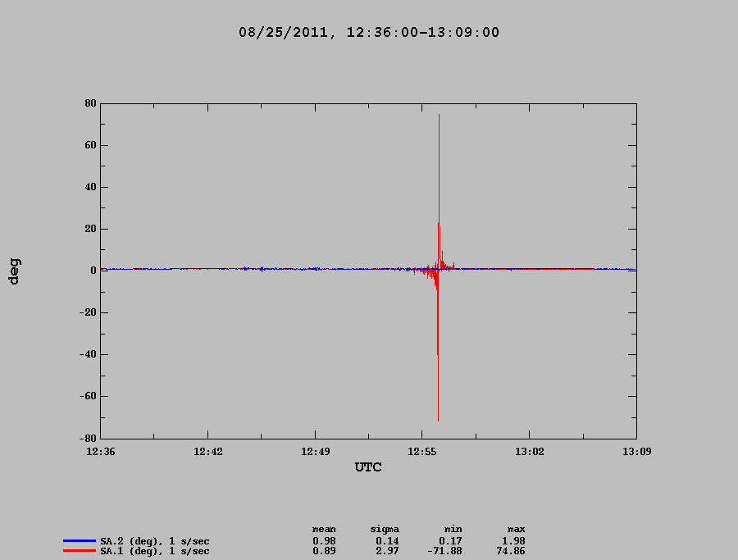Click the y-axis tick label '40'

pos(90,187)
